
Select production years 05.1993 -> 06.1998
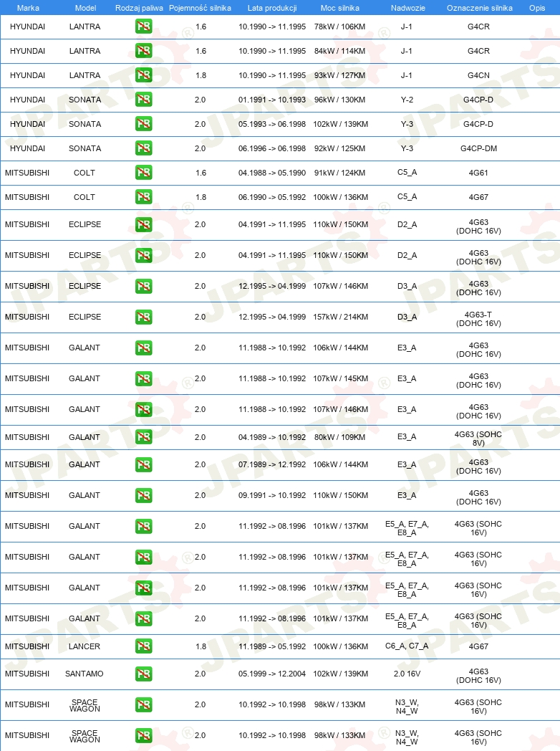coord(272,124)
